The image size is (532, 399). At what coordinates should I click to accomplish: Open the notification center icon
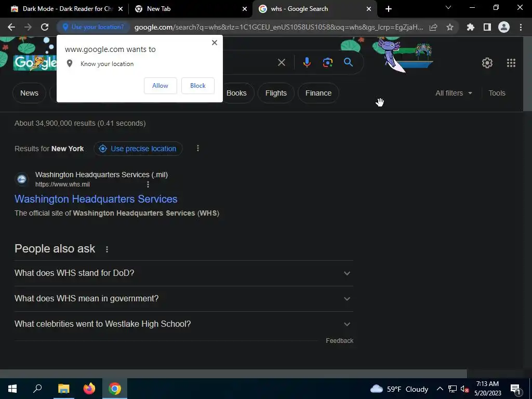pyautogui.click(x=515, y=389)
